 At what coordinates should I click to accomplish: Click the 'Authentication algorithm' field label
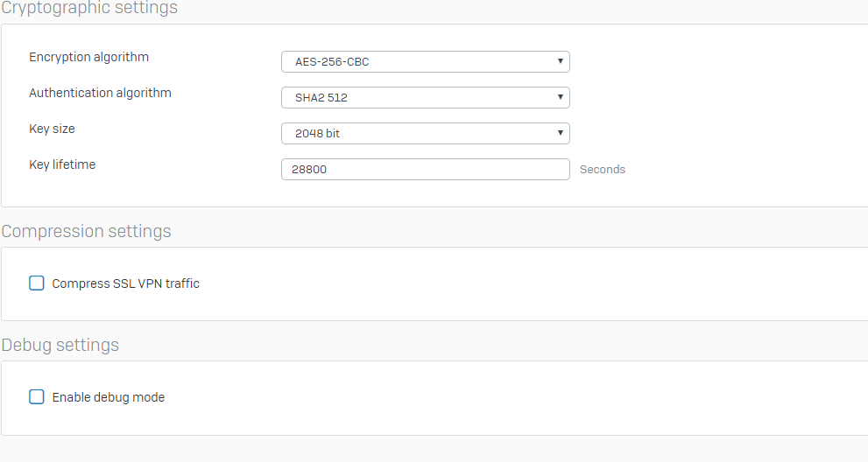[x=100, y=93]
